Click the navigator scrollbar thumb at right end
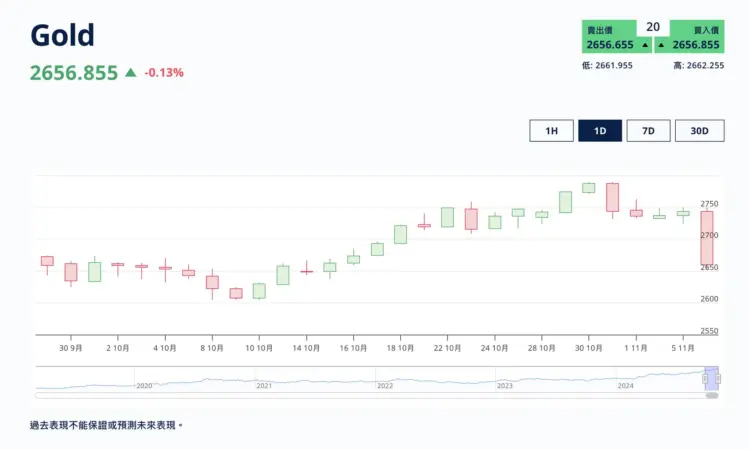 click(x=712, y=395)
